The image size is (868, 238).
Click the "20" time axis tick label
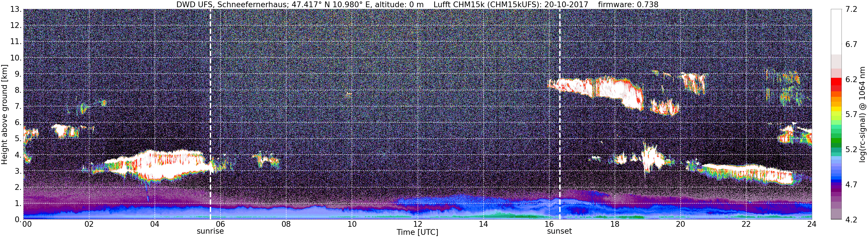(x=680, y=224)
